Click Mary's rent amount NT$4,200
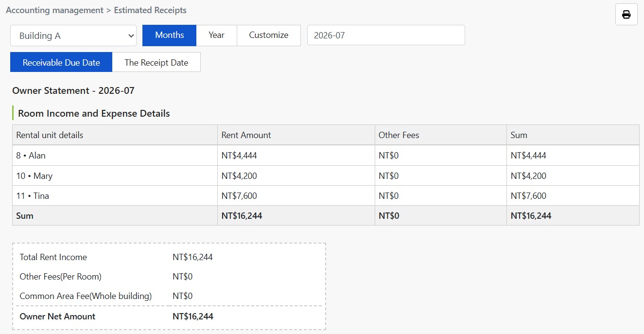 click(x=239, y=176)
